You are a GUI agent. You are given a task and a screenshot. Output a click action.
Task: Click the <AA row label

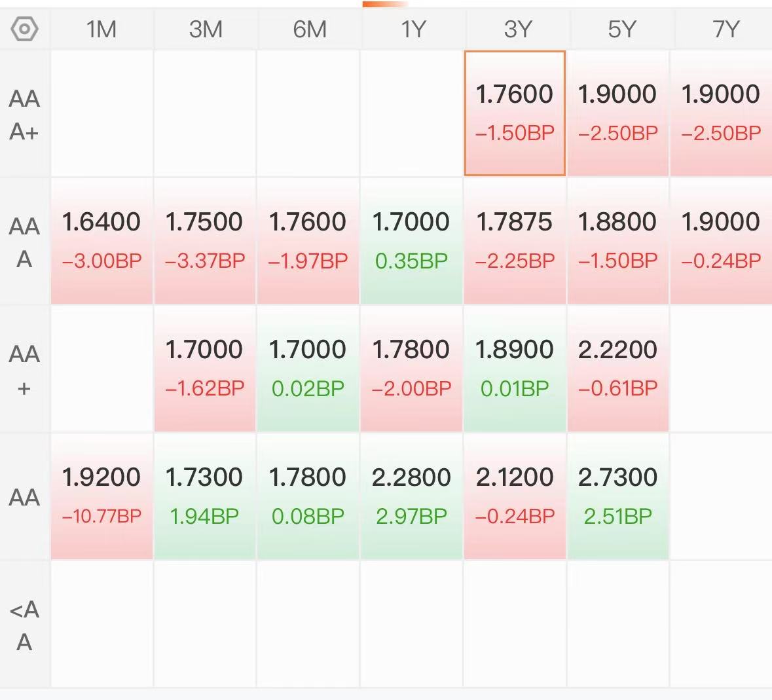pos(24,625)
